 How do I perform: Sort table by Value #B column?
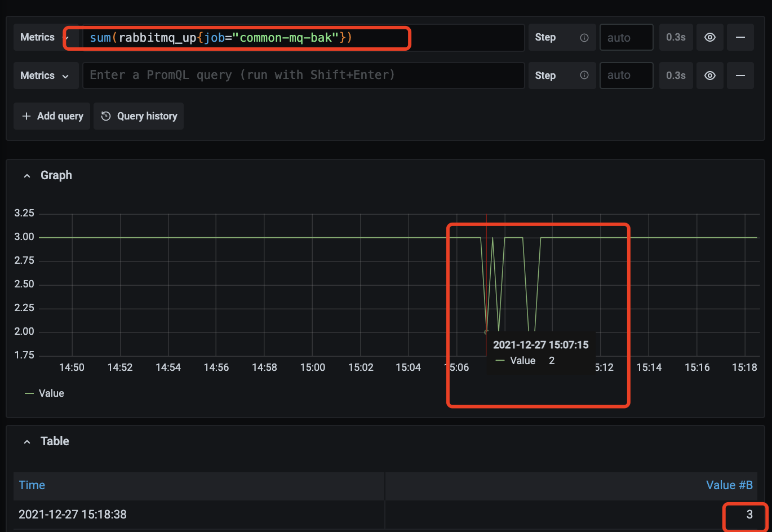(729, 485)
